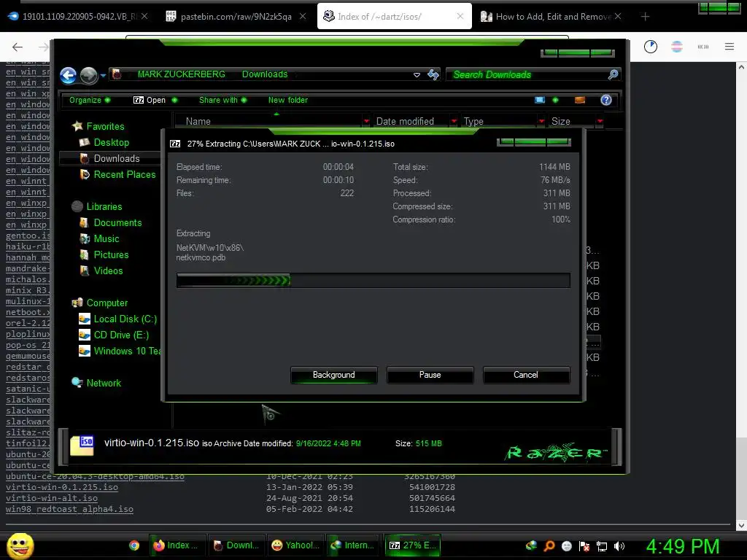The height and width of the screenshot is (560, 747).
Task: Click MARK ZUCKERBERG in the address bar
Action: pos(181,74)
